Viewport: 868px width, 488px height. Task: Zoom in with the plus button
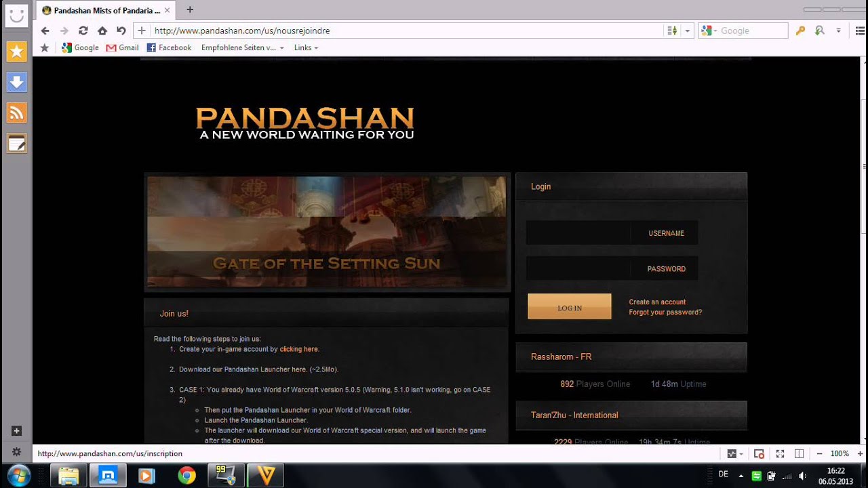860,453
